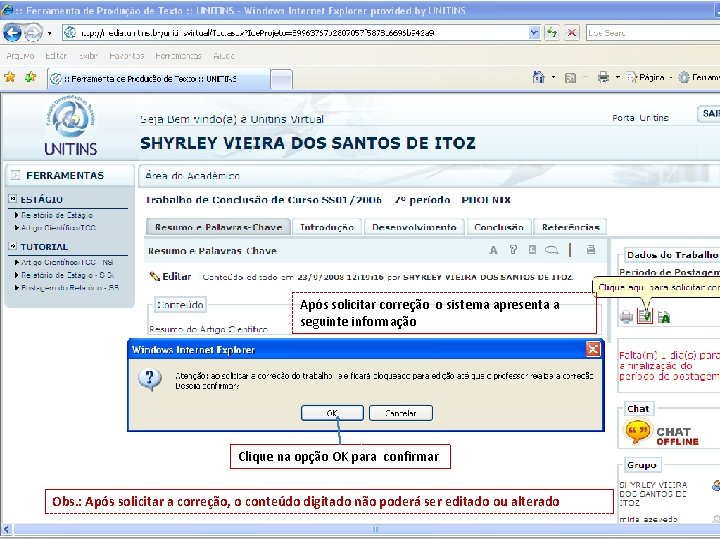
Task: Click the question mark help icon
Action: coord(513,249)
